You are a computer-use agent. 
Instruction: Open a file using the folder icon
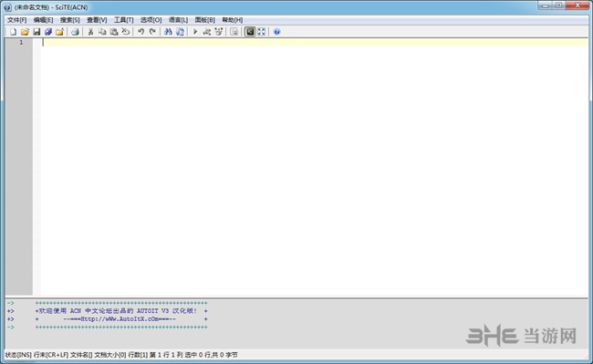(25, 32)
